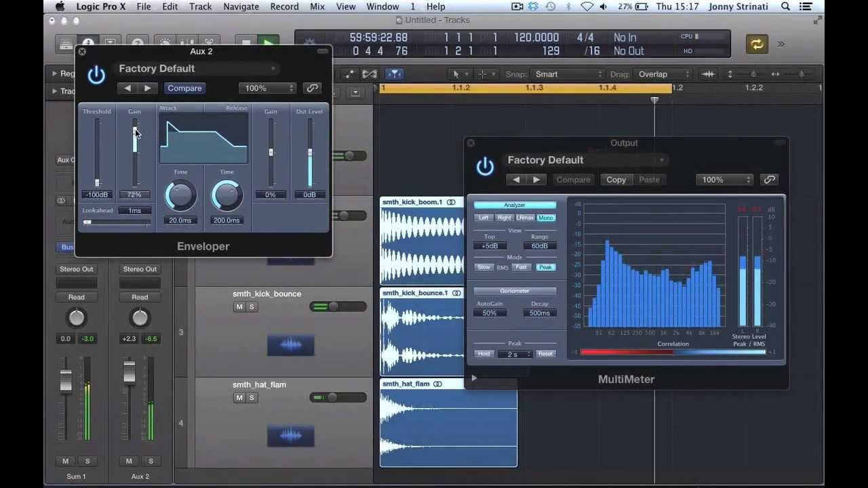Toggle the Flex show/hide button

370,74
